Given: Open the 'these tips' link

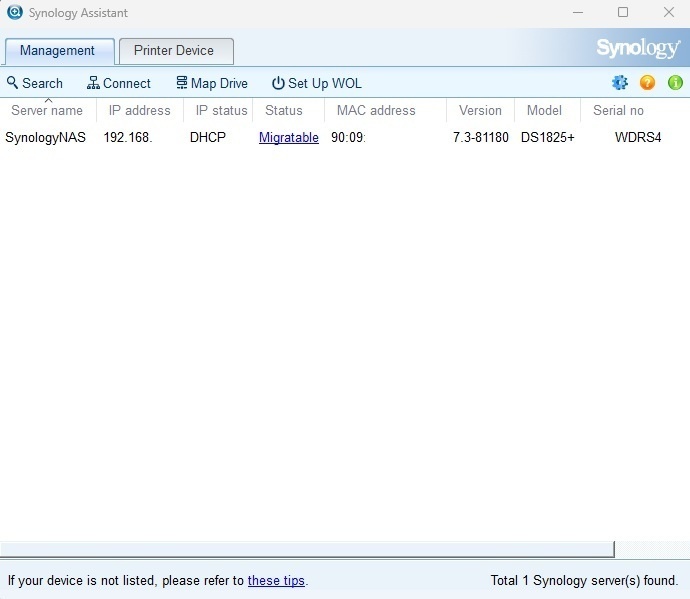Looking at the screenshot, I should [x=276, y=581].
